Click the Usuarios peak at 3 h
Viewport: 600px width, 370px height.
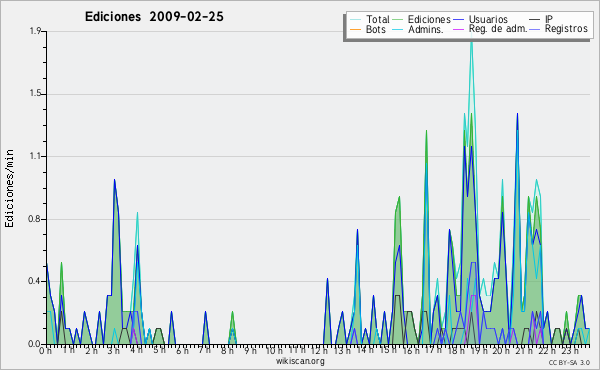(114, 180)
